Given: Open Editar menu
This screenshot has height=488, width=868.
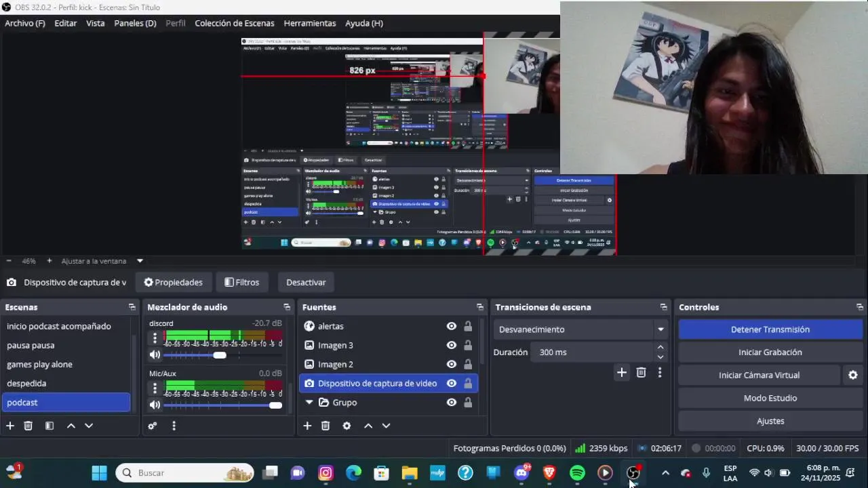Looking at the screenshot, I should click(66, 23).
